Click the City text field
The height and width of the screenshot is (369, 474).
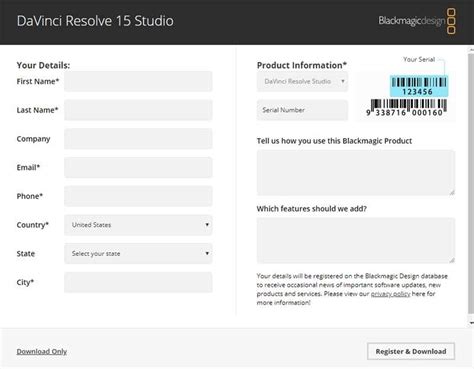pos(138,282)
